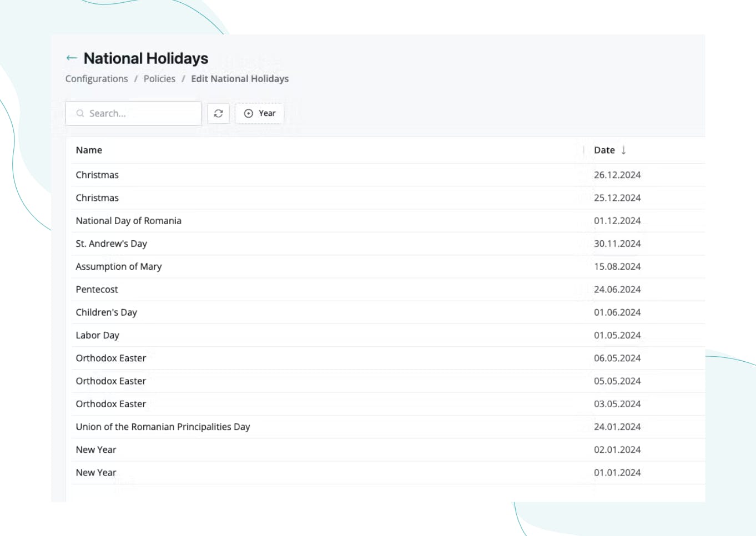The height and width of the screenshot is (536, 756).
Task: Sort the table by the Name column
Action: (x=88, y=150)
